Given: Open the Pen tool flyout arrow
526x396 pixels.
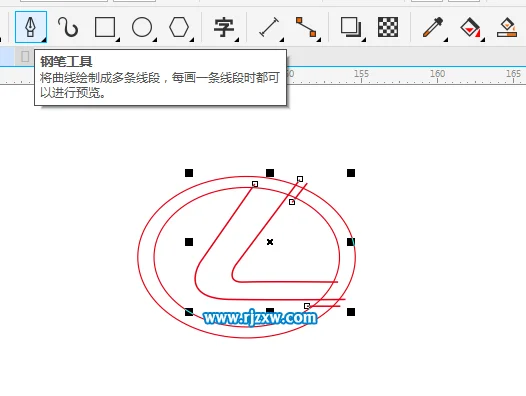Looking at the screenshot, I should (44, 40).
